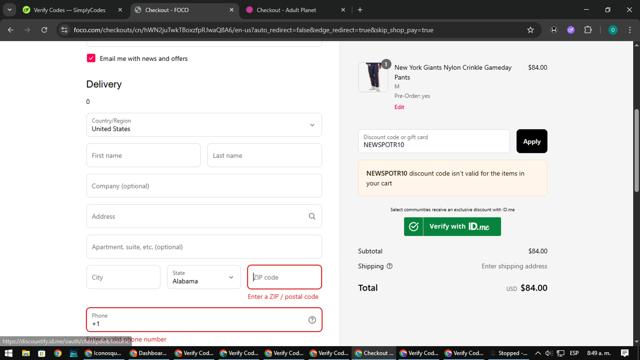Show hidden system tray icons
This screenshot has width=640, height=360.
538,353
